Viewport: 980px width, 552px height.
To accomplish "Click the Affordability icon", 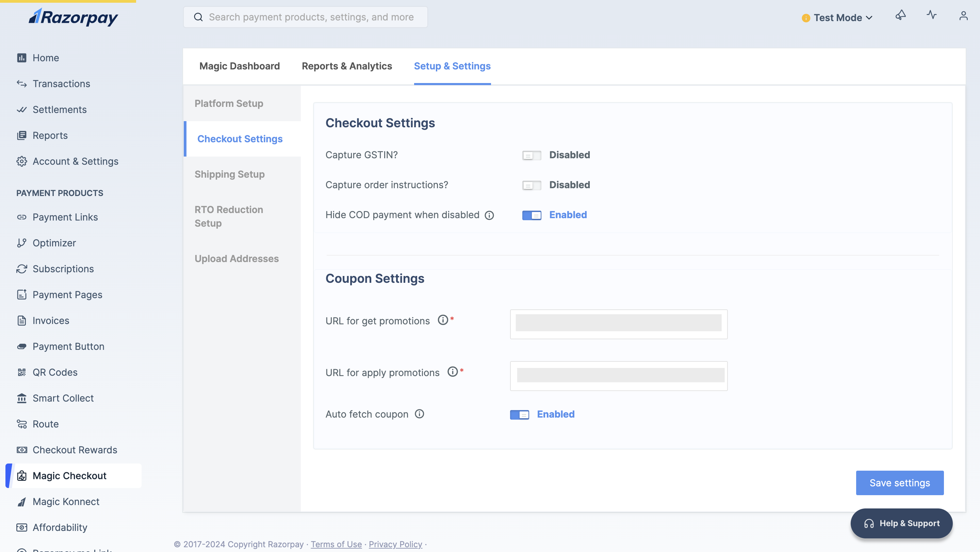I will click(22, 527).
